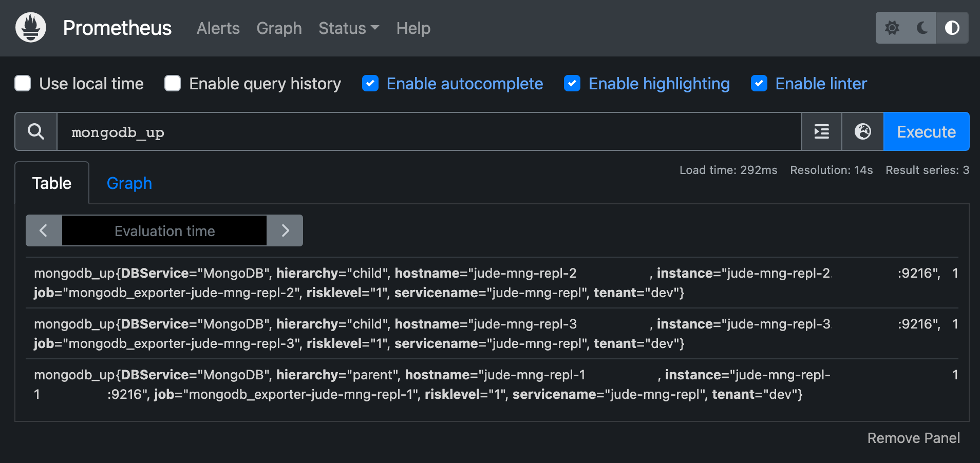The image size is (980, 463).
Task: Step the evaluation time backward
Action: pos(44,230)
